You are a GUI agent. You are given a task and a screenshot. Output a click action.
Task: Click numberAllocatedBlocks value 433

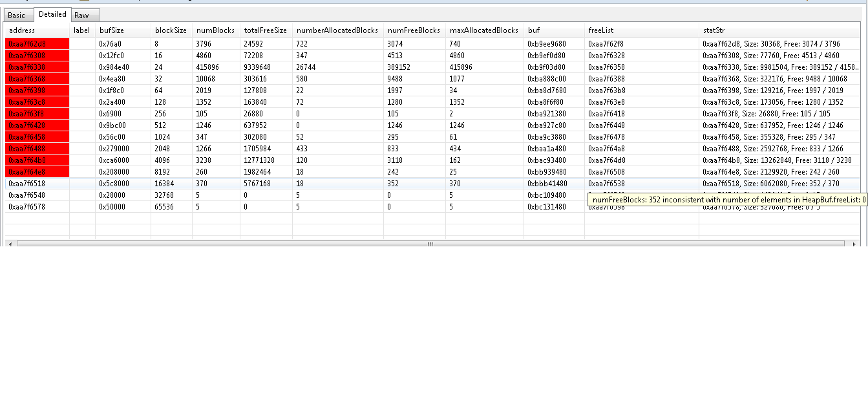(x=302, y=149)
